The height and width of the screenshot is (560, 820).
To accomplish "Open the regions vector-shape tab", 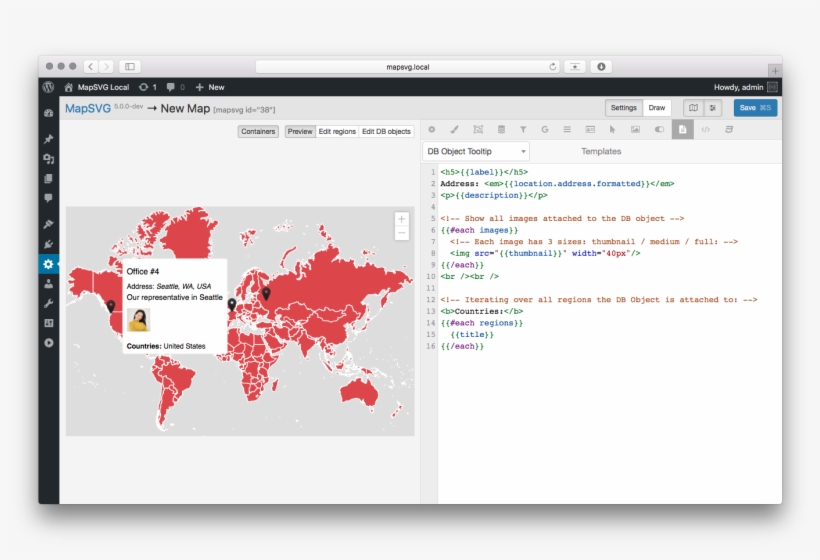I will point(478,130).
